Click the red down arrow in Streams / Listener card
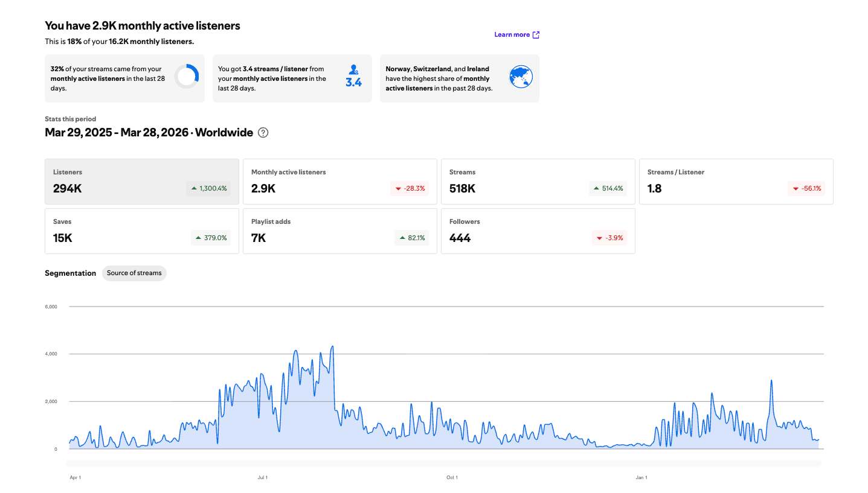 pos(797,189)
